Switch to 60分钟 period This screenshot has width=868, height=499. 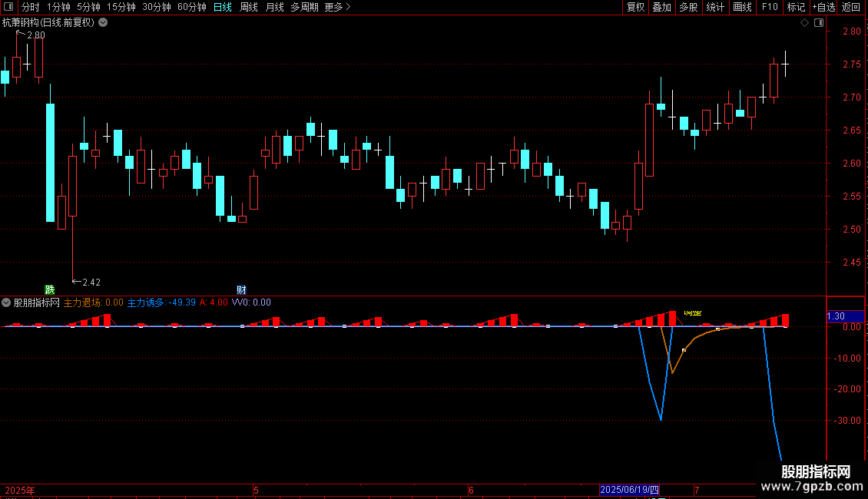coord(192,7)
